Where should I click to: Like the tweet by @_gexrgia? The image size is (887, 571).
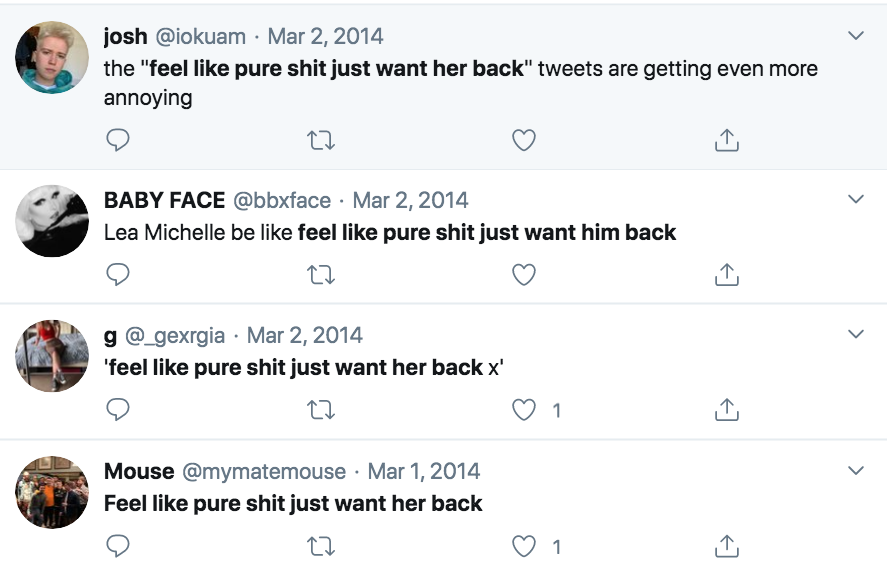(523, 409)
